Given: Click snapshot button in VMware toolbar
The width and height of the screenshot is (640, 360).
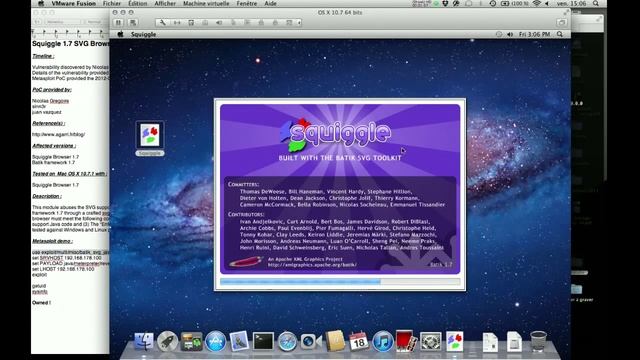Looking at the screenshot, I should (x=133, y=23).
